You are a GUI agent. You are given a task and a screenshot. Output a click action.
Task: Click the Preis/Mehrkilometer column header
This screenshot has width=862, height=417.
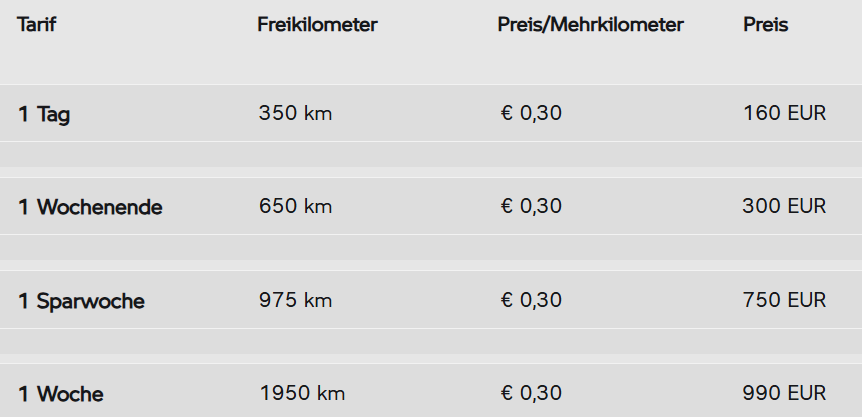(x=590, y=25)
